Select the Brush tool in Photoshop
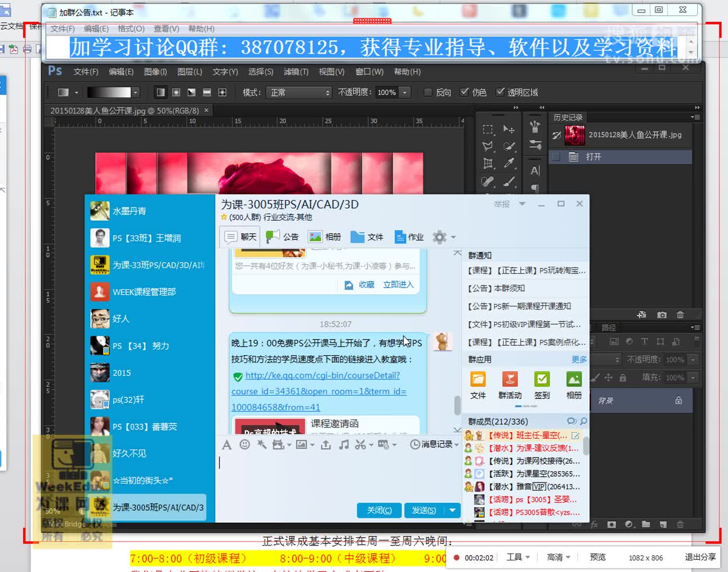 point(509,181)
